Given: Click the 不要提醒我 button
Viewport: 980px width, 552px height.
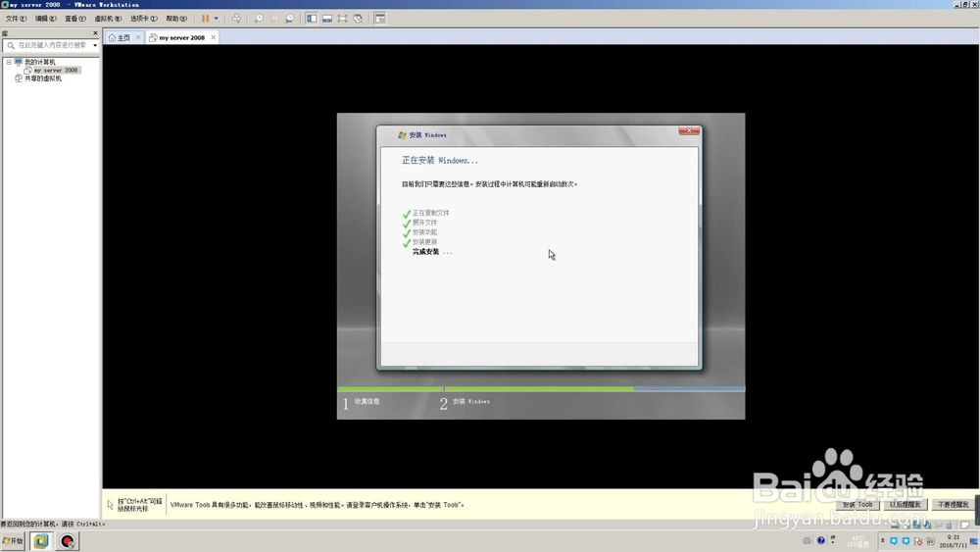Looking at the screenshot, I should tap(953, 505).
